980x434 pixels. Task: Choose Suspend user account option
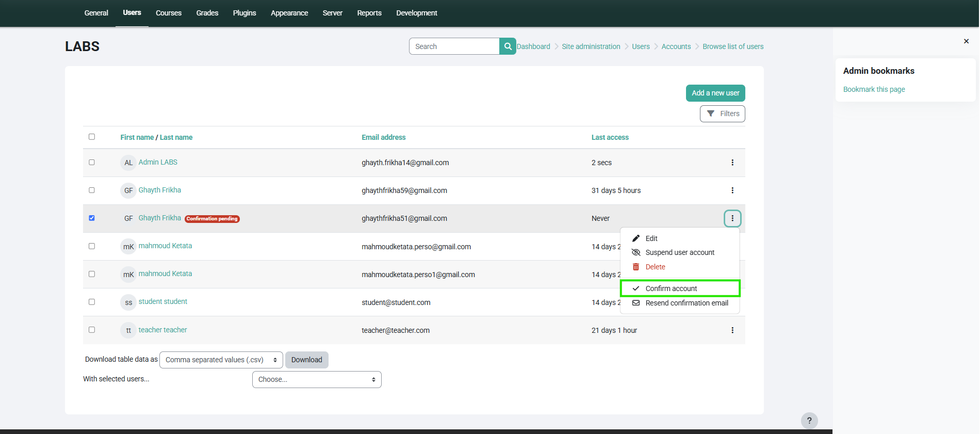(679, 252)
